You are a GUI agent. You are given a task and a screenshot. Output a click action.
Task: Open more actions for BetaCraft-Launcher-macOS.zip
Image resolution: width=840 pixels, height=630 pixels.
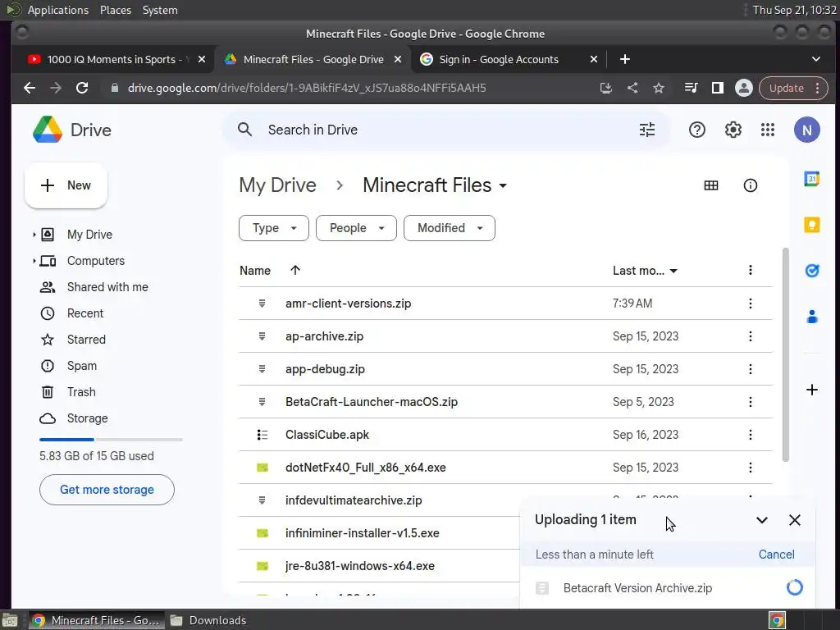(x=750, y=402)
